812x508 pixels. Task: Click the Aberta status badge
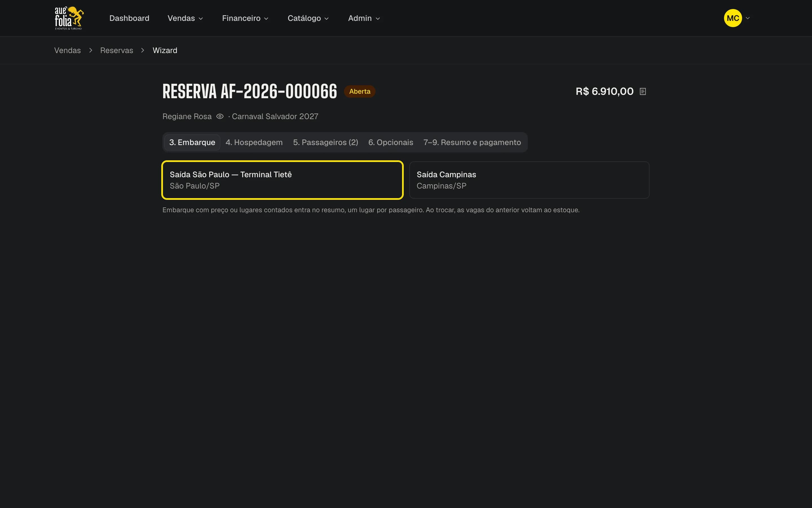[359, 91]
